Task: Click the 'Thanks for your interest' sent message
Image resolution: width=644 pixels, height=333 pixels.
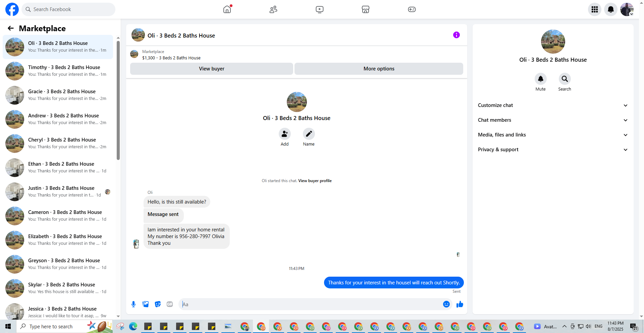Action: pos(394,283)
